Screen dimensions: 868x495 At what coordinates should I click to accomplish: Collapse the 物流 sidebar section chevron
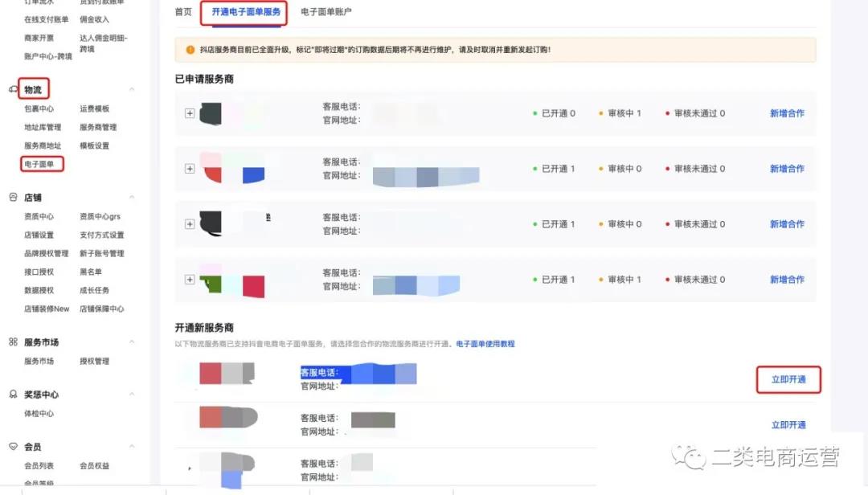coord(132,89)
